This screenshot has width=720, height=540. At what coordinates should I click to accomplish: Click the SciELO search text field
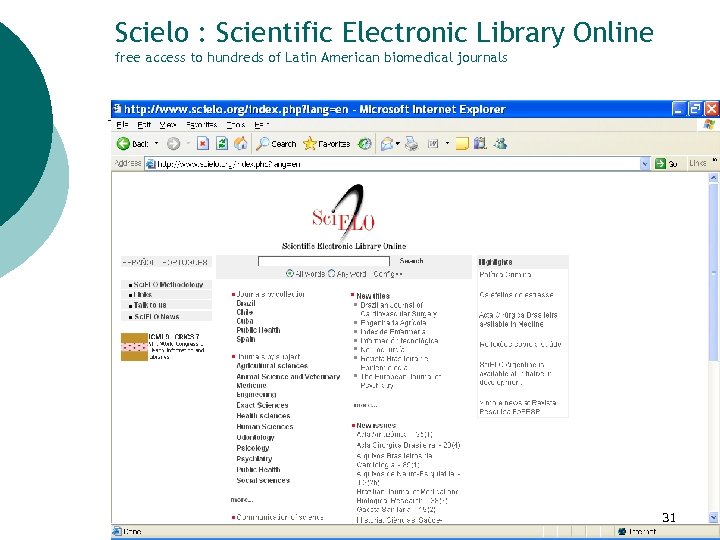tap(324, 261)
